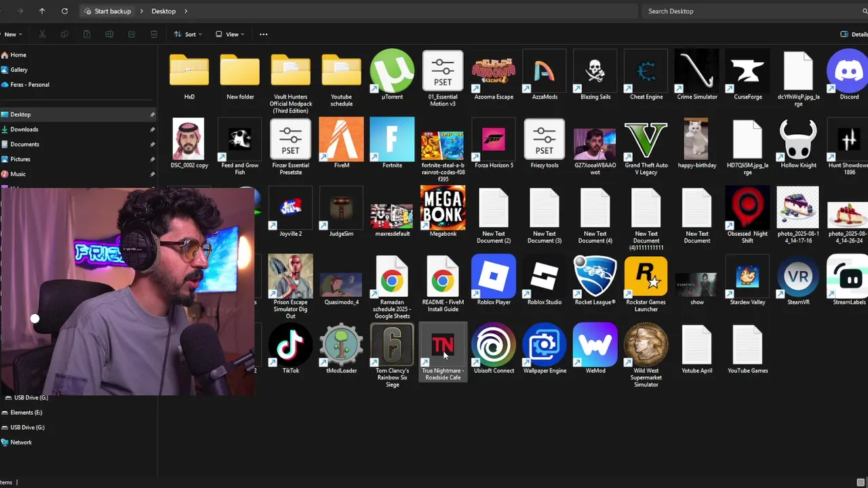The height and width of the screenshot is (488, 868).
Task: Open Roblox Studio shortcut
Action: click(x=545, y=281)
